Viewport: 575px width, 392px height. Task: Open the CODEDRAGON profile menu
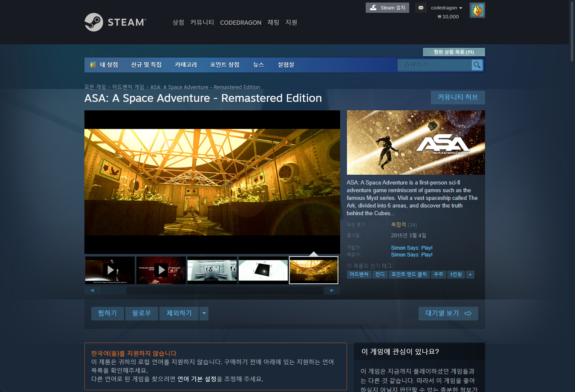(x=240, y=23)
